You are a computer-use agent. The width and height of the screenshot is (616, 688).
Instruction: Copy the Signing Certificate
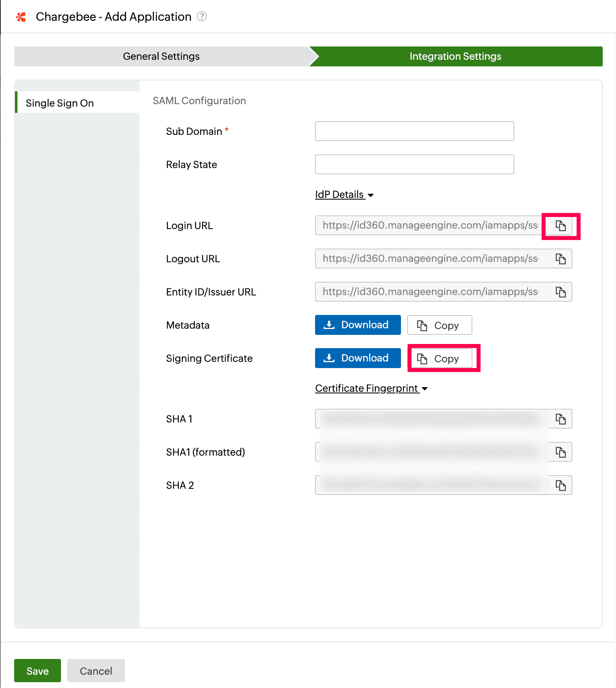(x=440, y=359)
